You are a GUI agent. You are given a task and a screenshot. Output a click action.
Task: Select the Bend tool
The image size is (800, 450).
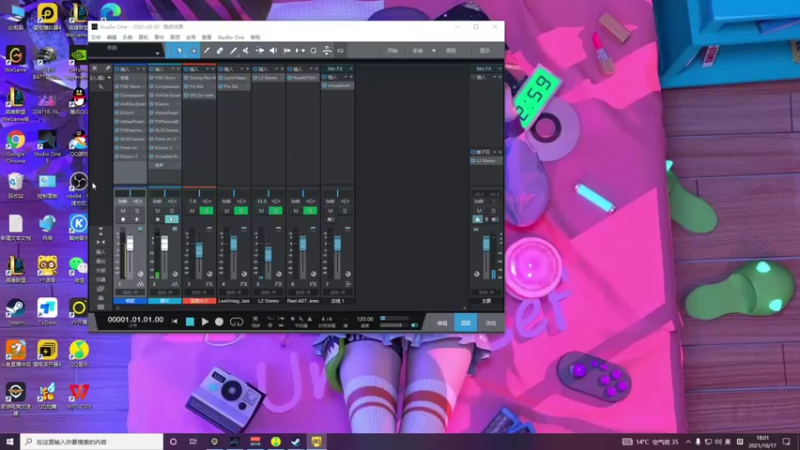260,51
